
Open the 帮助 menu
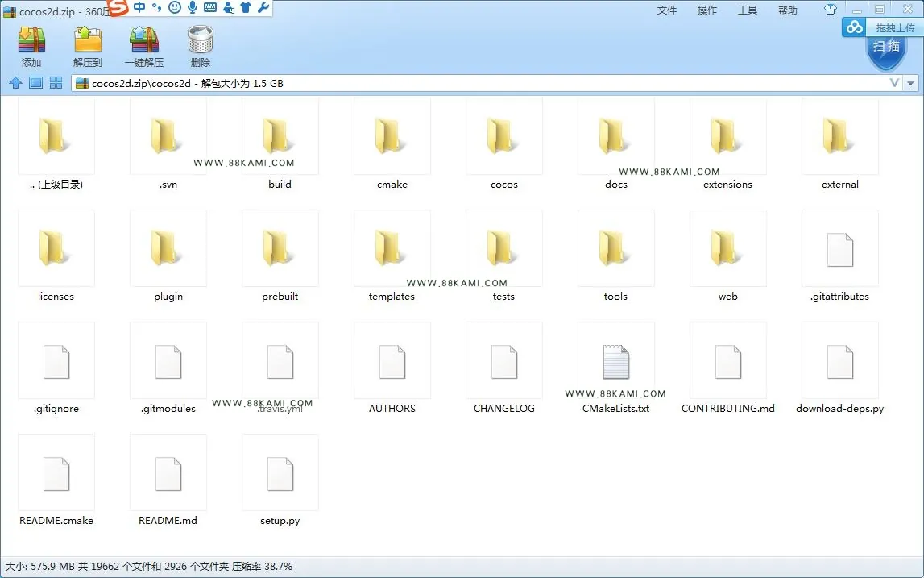787,10
